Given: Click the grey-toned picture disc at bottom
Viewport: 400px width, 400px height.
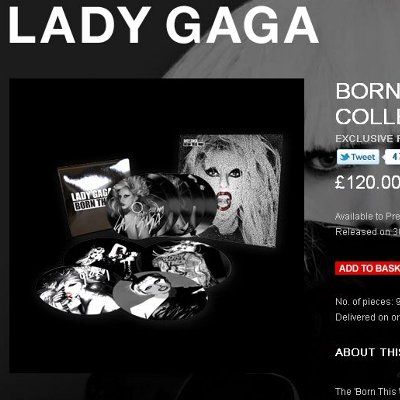Looking at the screenshot, I should pyautogui.click(x=160, y=296).
